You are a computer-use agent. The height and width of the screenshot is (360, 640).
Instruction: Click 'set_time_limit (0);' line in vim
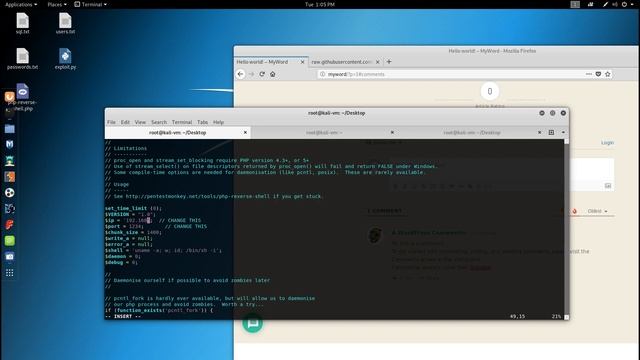coord(133,208)
